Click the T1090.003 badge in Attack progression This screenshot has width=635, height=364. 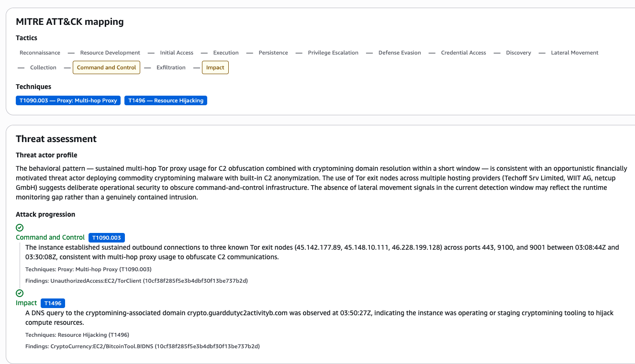coord(107,237)
